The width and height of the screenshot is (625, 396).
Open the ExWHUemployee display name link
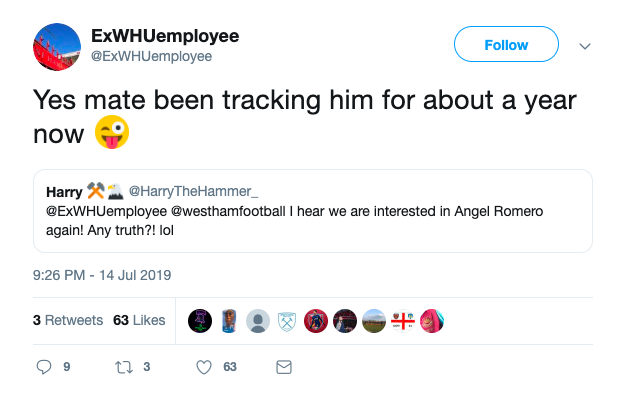[165, 36]
